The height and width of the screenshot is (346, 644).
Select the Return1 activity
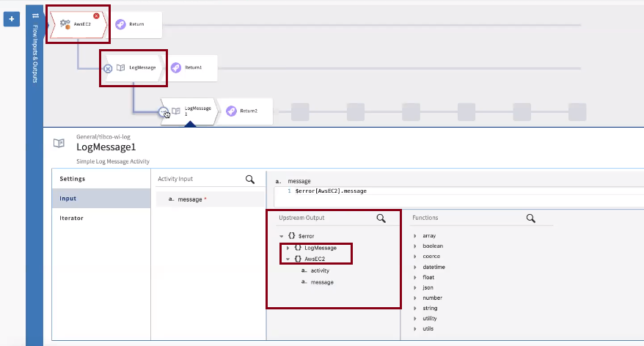click(191, 67)
